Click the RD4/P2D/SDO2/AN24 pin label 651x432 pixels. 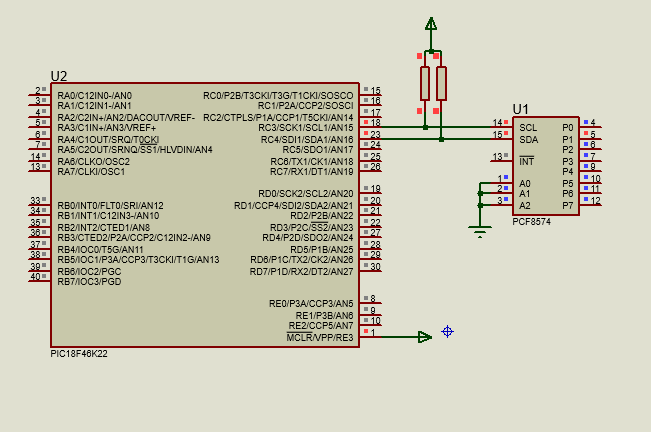point(308,238)
